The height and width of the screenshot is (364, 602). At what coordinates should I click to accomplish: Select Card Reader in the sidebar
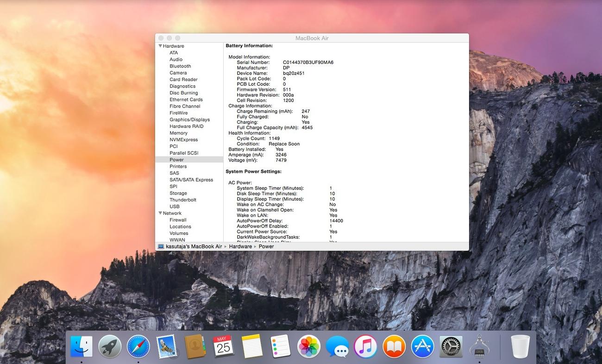[183, 80]
